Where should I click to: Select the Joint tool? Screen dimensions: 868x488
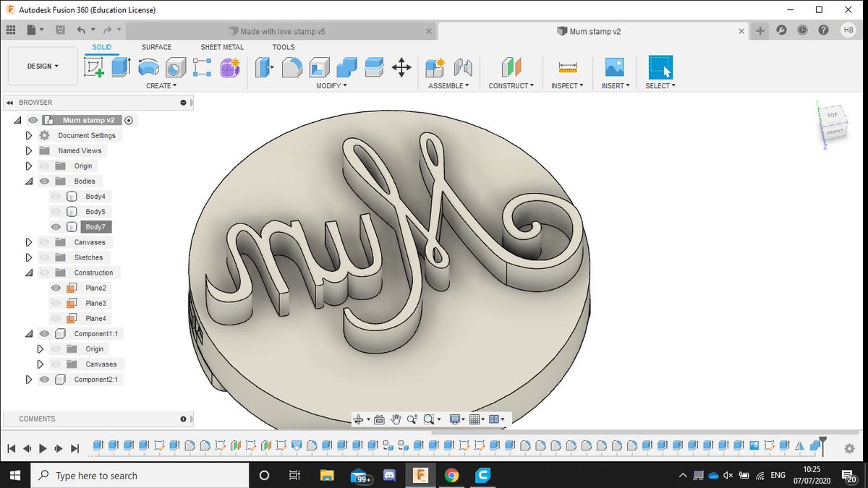tap(463, 67)
